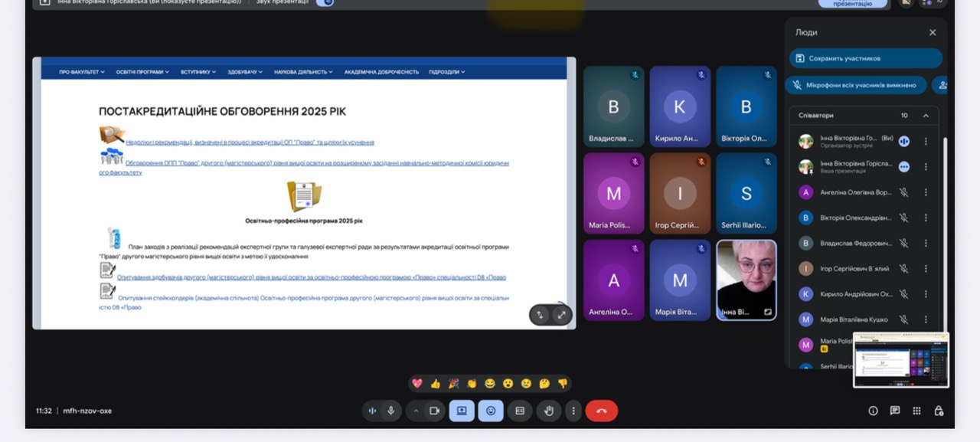Toggle the camera on or off
The image size is (980, 442).
[x=434, y=411]
